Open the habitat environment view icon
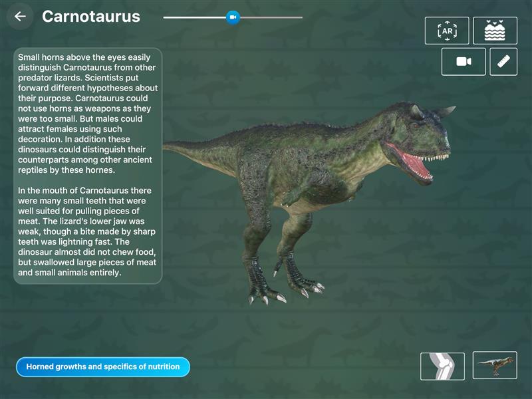532x399 pixels. (x=495, y=31)
